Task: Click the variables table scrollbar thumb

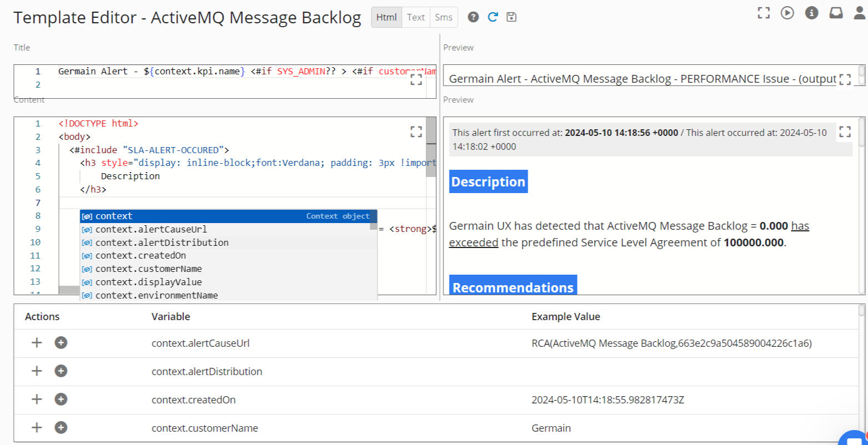Action: [861, 311]
